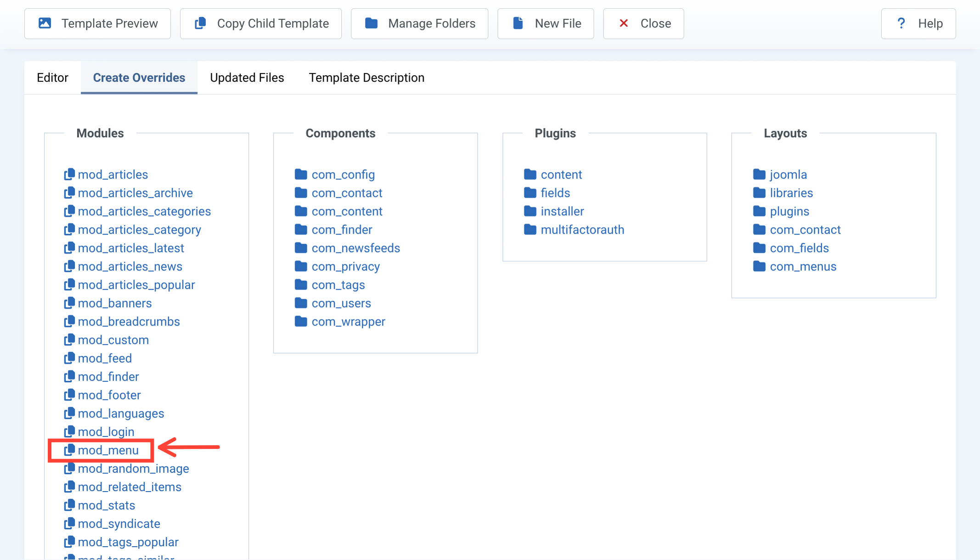
Task: Open the com_contact component override
Action: point(347,193)
